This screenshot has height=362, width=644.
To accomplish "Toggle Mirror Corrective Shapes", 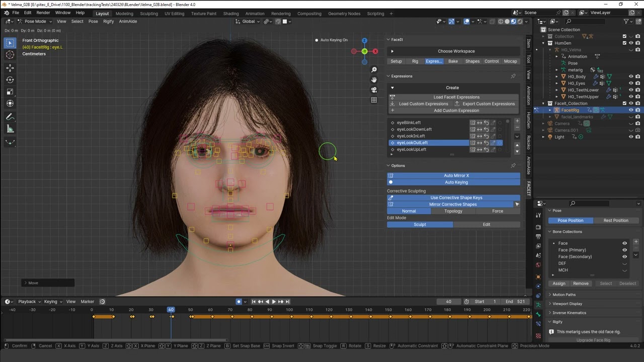I will pyautogui.click(x=450, y=204).
